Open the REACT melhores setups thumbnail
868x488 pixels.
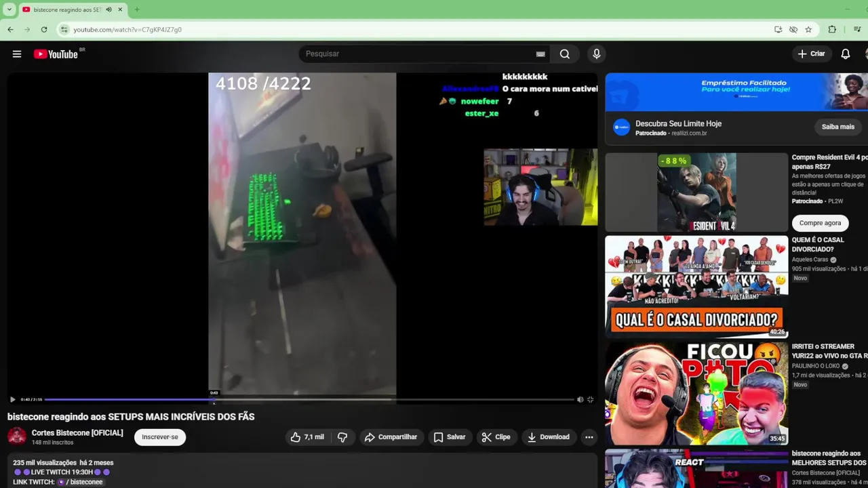[696, 468]
